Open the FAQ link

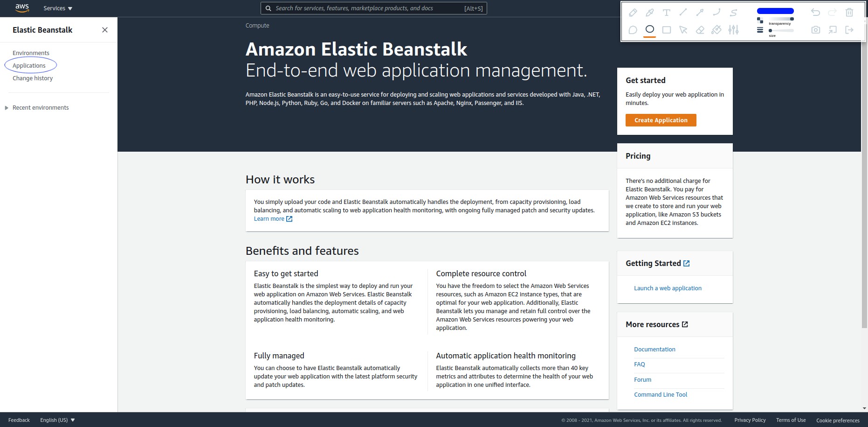coord(640,364)
